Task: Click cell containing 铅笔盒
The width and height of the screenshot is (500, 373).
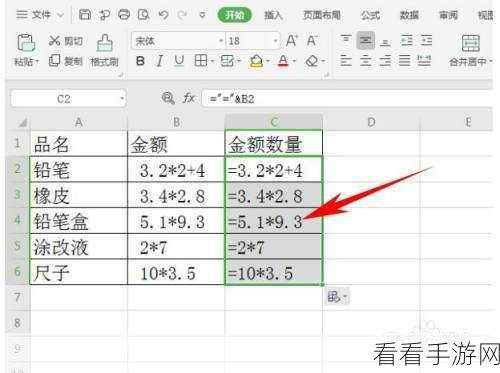Action: 79,221
